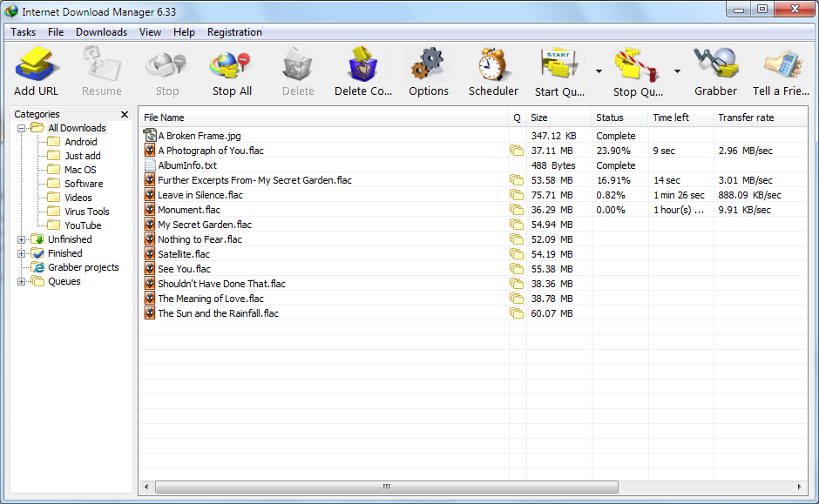Image resolution: width=819 pixels, height=504 pixels.
Task: Select the Software category
Action: tap(84, 184)
